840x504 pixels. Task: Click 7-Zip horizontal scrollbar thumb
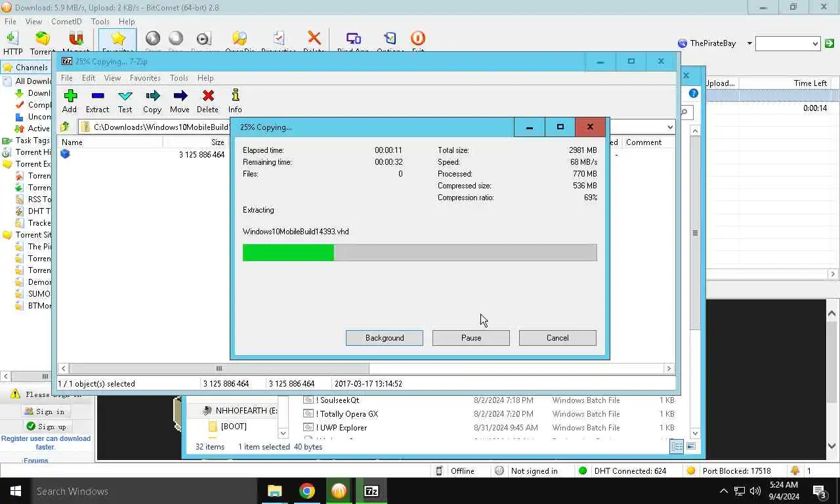click(219, 369)
